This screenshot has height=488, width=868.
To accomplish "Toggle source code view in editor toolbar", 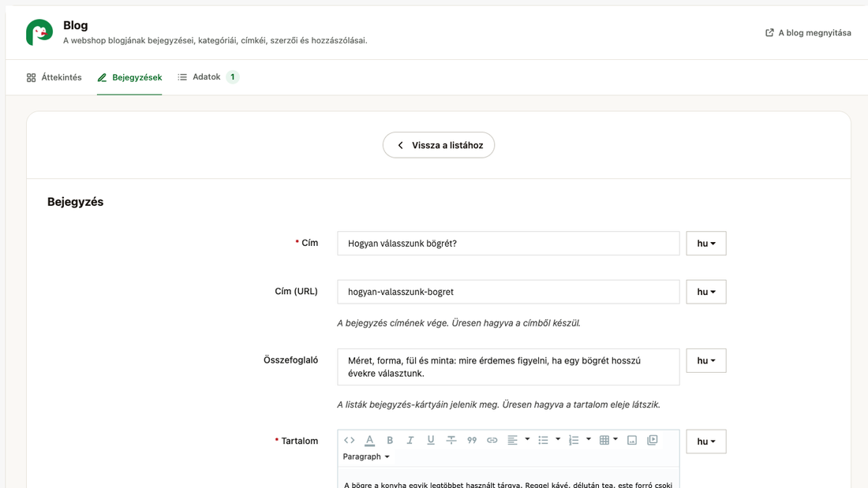I will (x=349, y=441).
